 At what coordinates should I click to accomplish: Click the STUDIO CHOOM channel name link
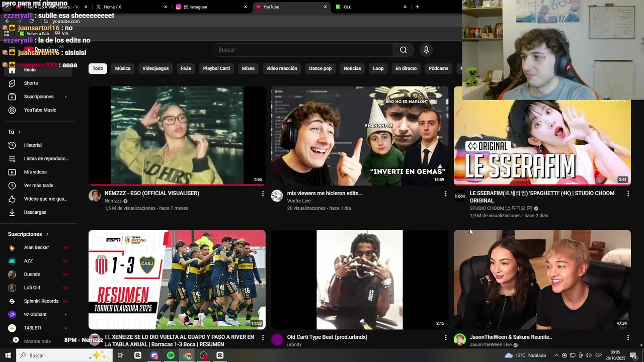click(x=501, y=208)
